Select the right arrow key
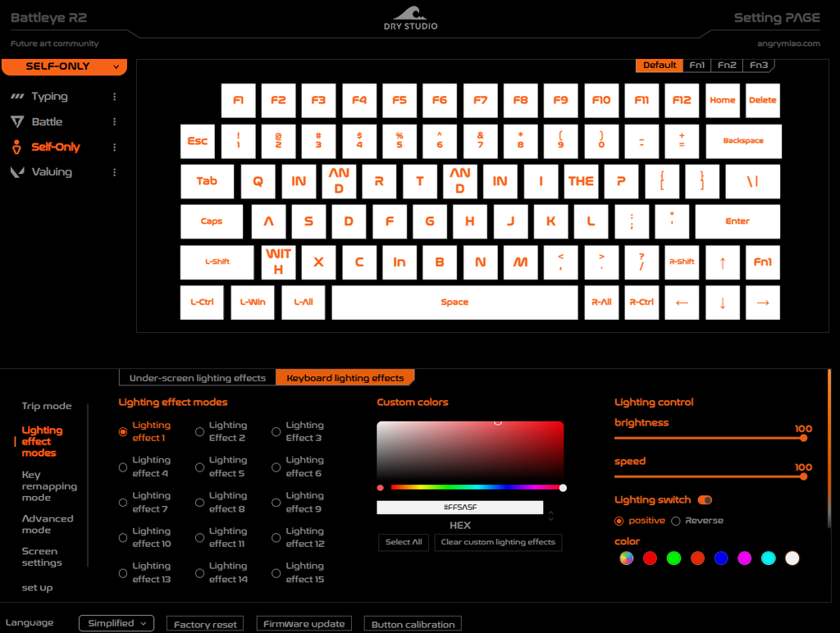 point(762,303)
